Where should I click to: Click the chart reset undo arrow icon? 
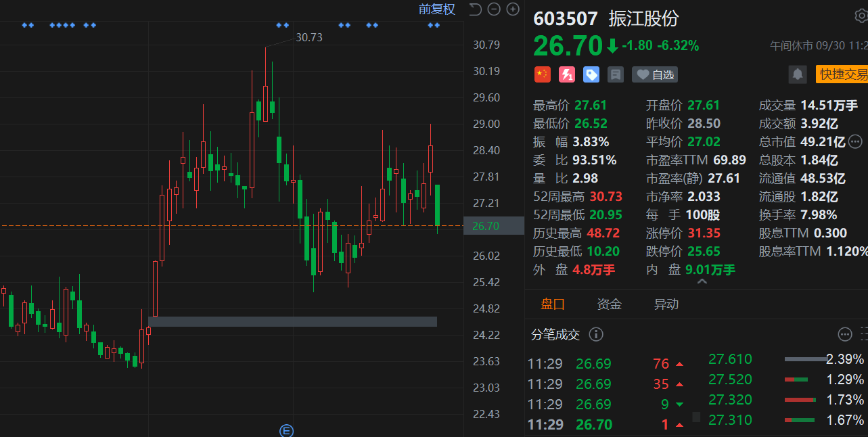click(475, 9)
